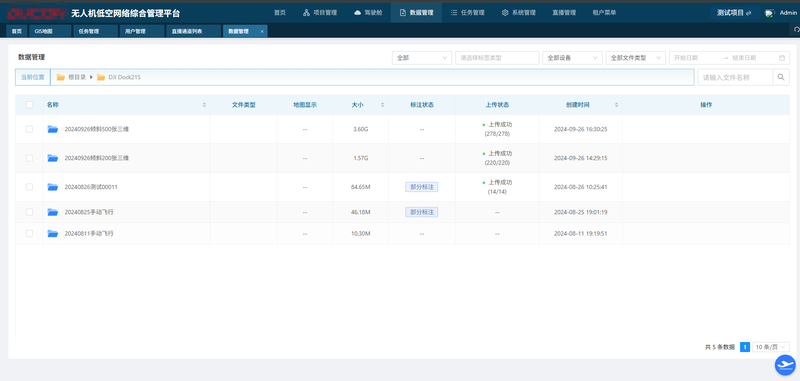Open the 全部文件类型 dropdown

[x=636, y=58]
